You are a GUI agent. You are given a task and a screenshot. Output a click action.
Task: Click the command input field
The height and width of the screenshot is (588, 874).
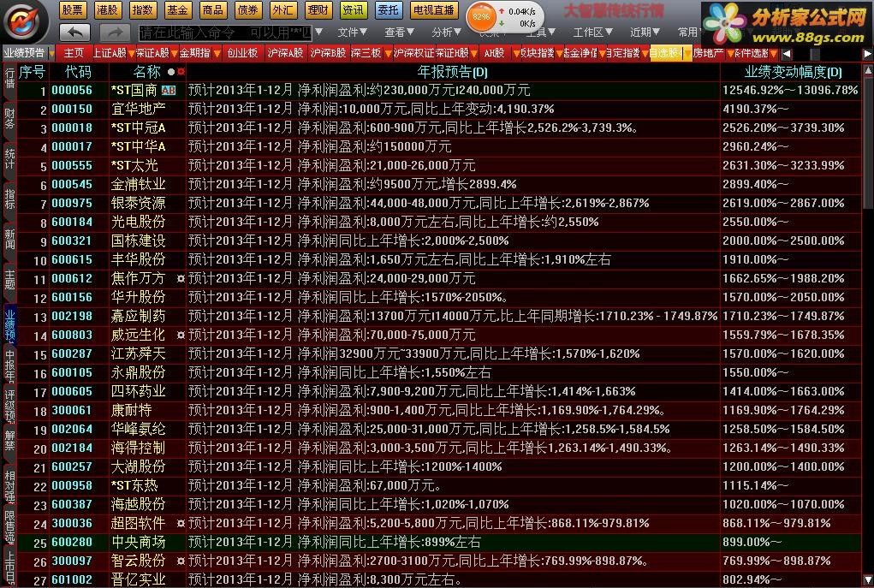225,33
